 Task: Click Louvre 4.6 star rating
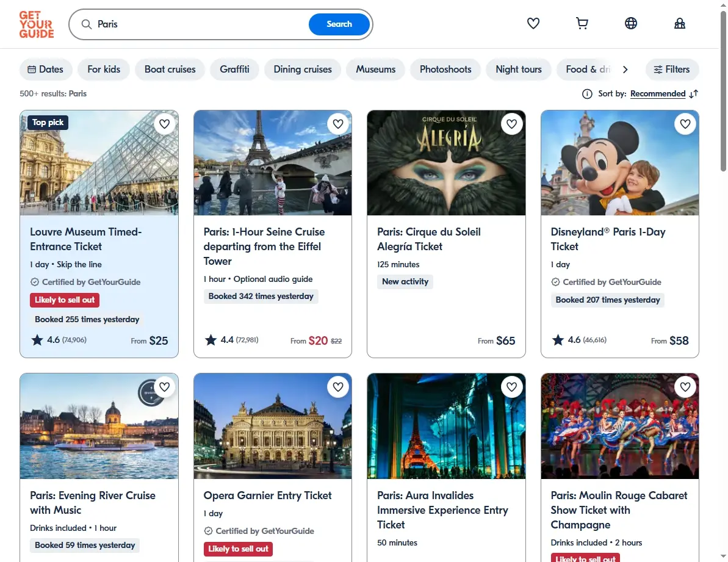tap(59, 340)
